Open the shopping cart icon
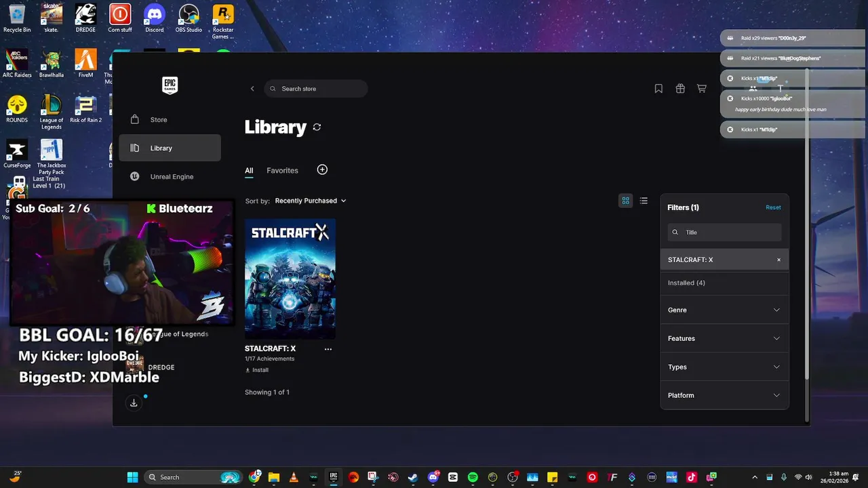The width and height of the screenshot is (868, 488). click(702, 88)
